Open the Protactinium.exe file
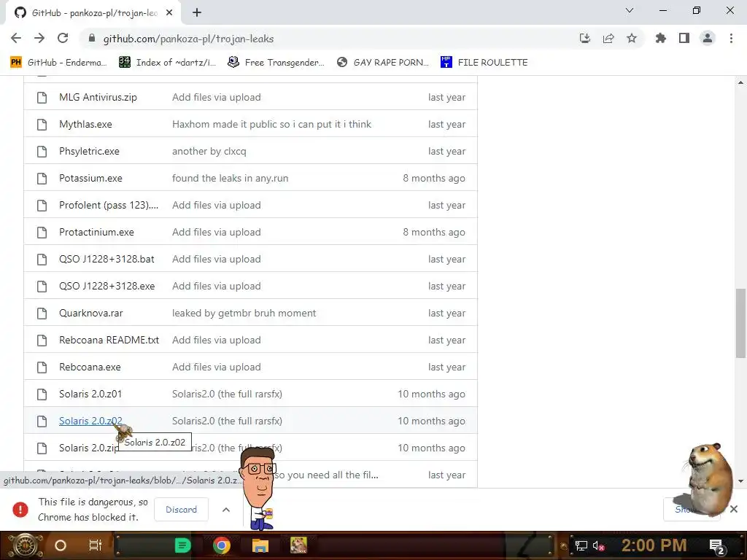The width and height of the screenshot is (747, 560). point(96,233)
